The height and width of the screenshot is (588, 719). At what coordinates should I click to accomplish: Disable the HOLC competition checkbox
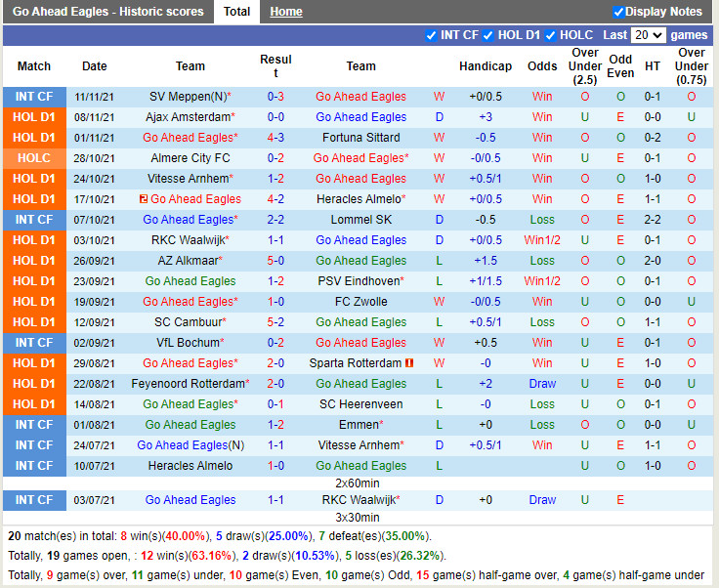(x=551, y=35)
